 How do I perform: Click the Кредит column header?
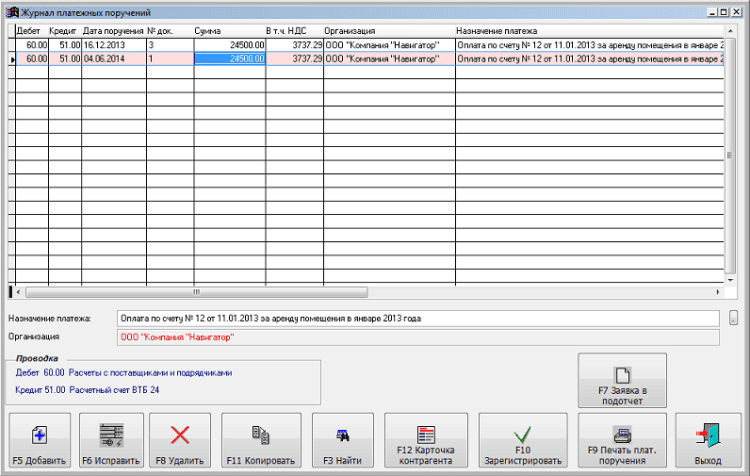tap(65, 31)
